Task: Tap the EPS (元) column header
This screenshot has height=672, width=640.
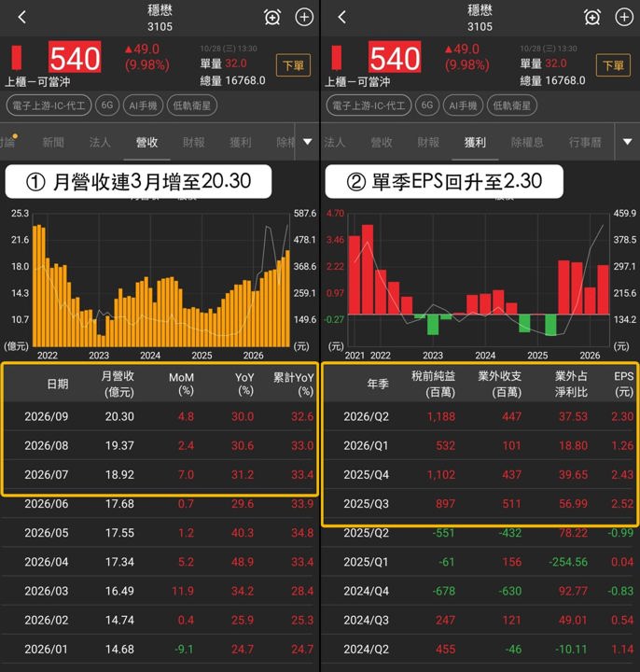Action: 624,384
